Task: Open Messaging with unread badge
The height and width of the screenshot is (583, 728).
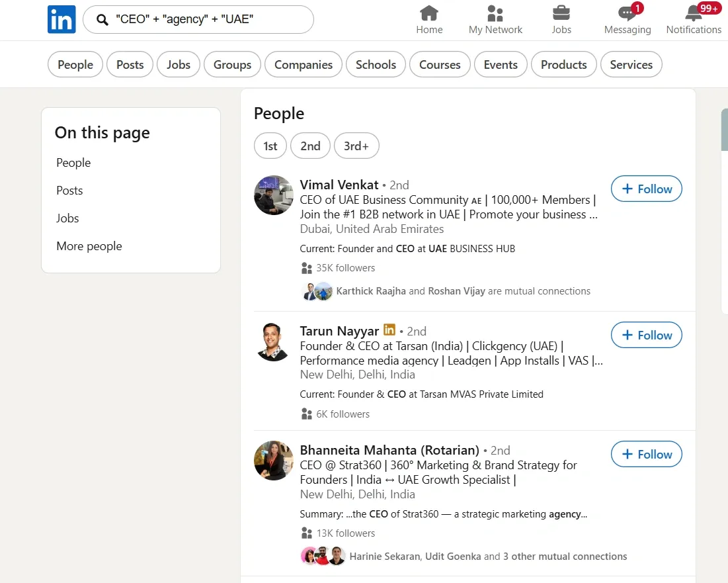Action: (x=627, y=19)
